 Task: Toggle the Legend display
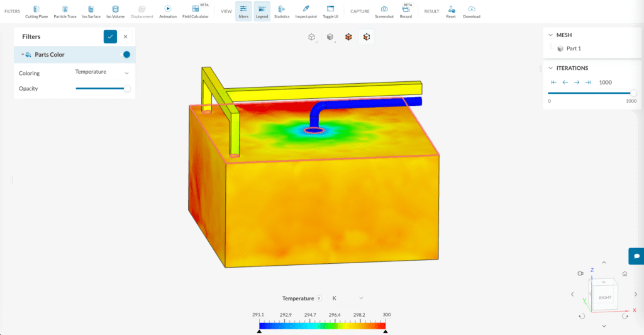(262, 11)
